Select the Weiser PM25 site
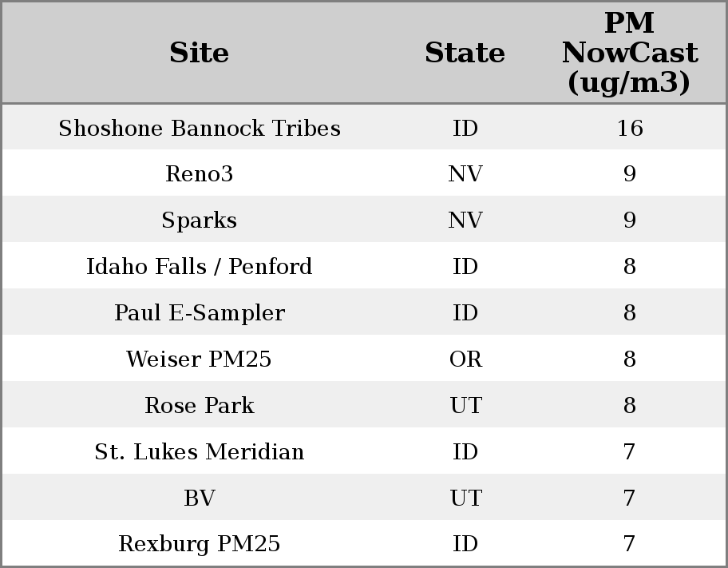The image size is (728, 568). coord(199,359)
